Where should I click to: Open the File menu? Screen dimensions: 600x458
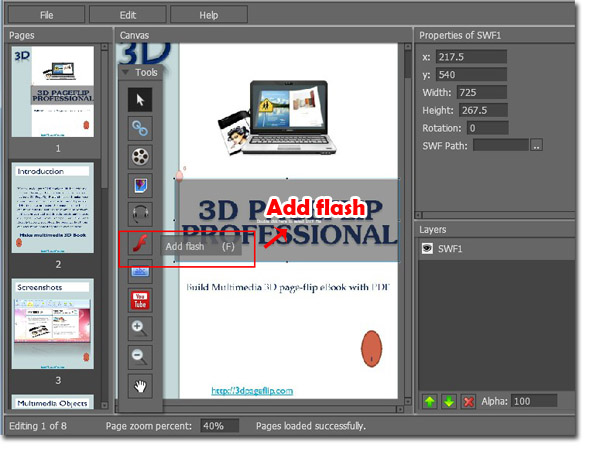(x=46, y=15)
